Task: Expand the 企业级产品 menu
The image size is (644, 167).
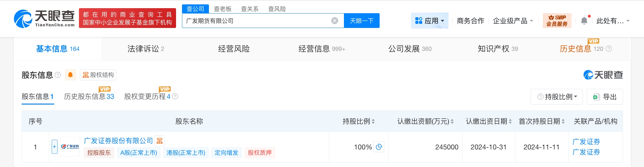Action: click(513, 21)
